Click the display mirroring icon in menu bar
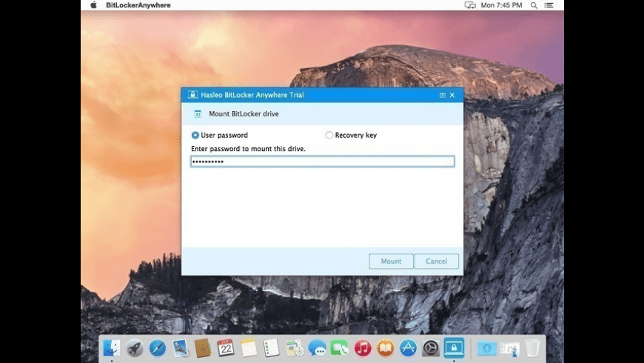Viewport: 644px width, 363px height. tap(470, 5)
